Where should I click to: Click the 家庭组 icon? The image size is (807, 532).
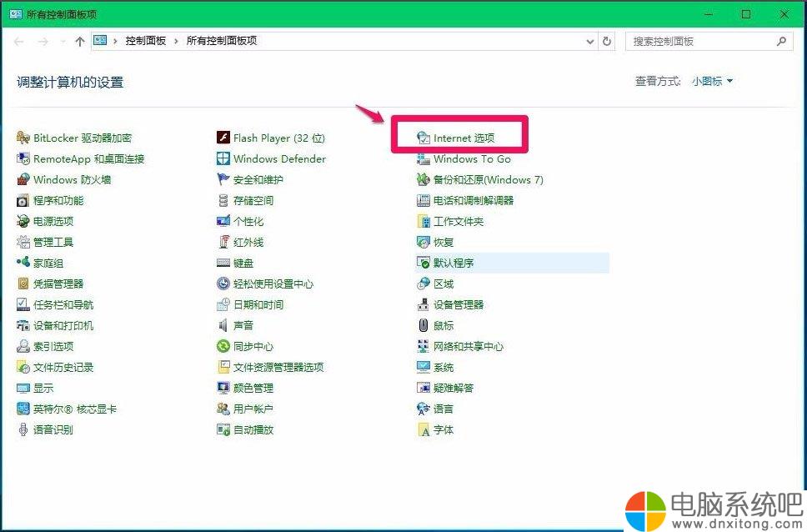[23, 263]
